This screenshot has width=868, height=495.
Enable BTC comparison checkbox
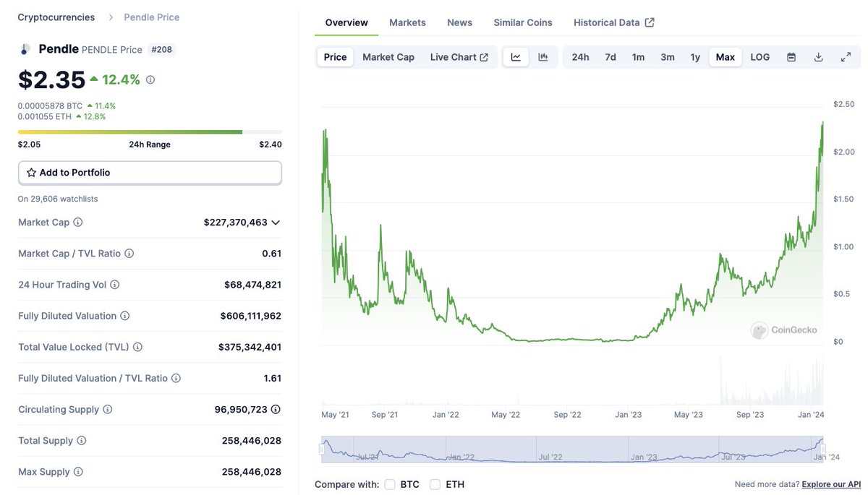click(x=390, y=484)
